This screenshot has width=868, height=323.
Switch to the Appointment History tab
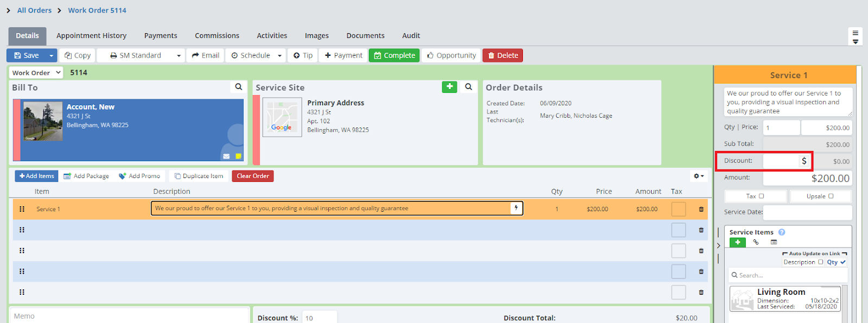(91, 36)
